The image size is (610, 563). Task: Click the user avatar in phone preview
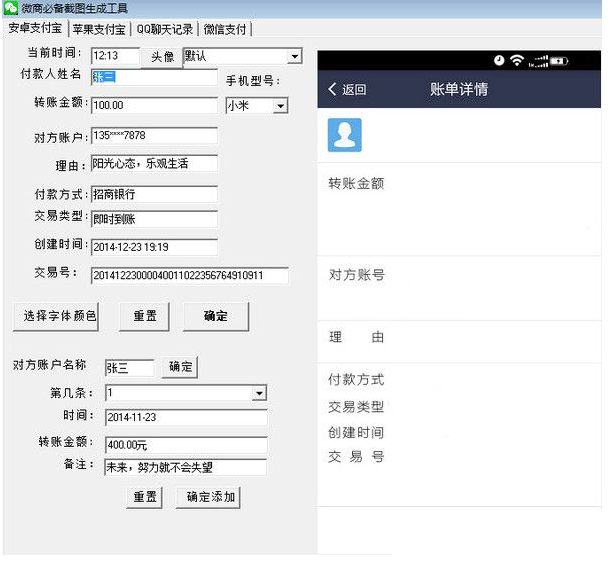coord(344,135)
